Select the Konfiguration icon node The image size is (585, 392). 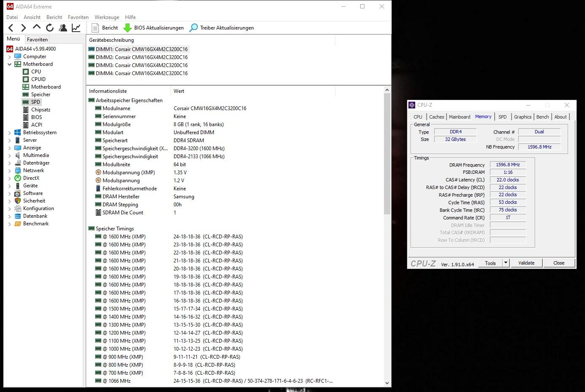[x=18, y=208]
